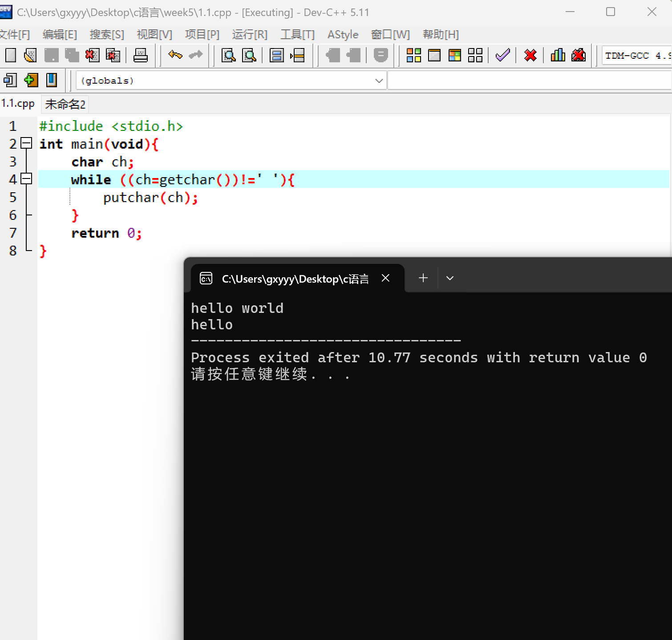Screen dimensions: 672x640
Task: Click the line 1 #include <stdio.h> code
Action: (x=111, y=126)
